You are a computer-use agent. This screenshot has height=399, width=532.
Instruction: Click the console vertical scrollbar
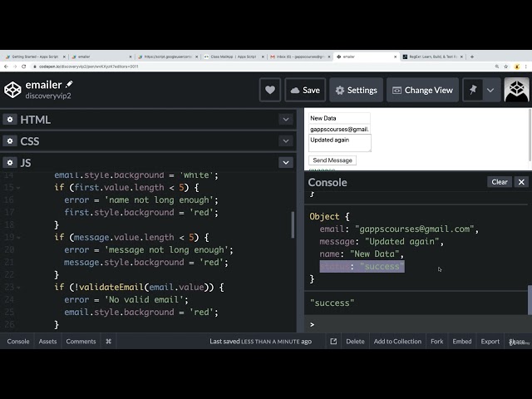coord(530,300)
